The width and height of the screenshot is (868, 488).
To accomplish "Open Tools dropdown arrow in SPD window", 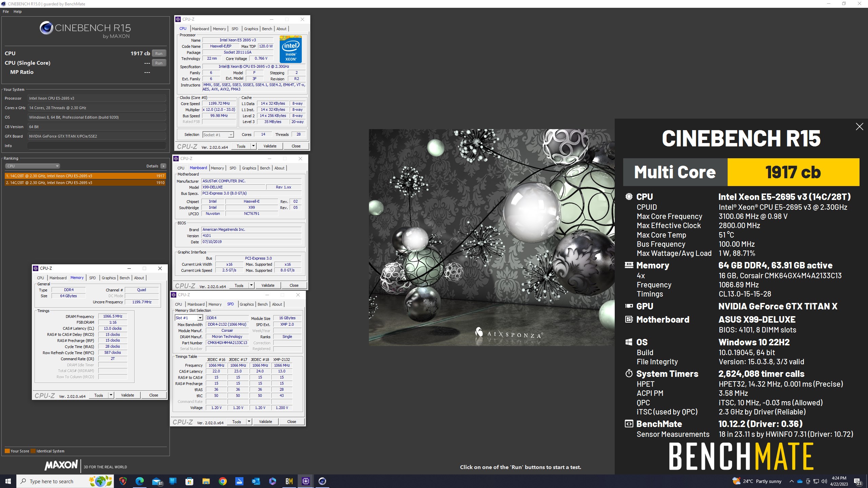I will click(249, 422).
